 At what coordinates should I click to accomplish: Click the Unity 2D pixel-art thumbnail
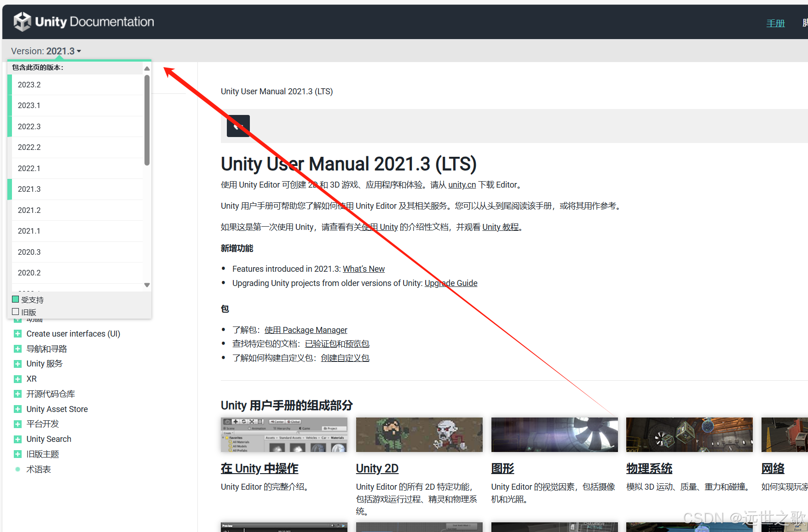419,435
